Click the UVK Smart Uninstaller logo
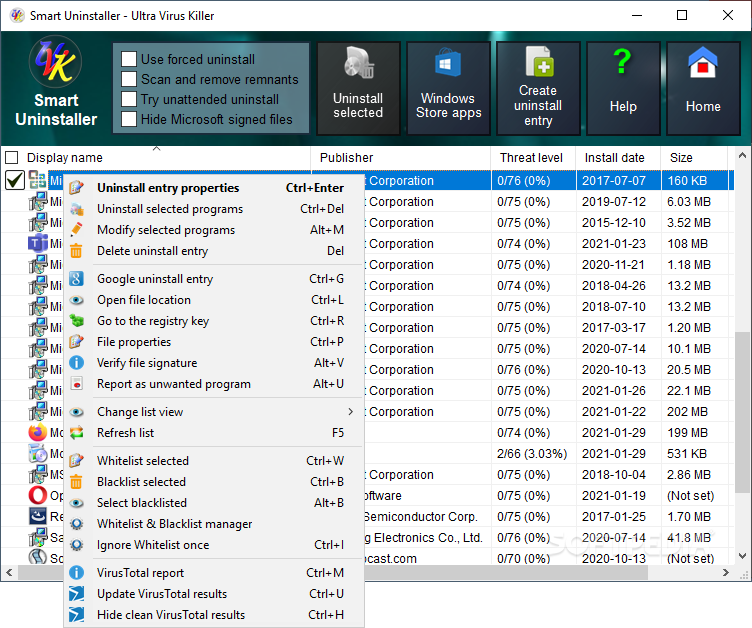This screenshot has height=628, width=752. (56, 62)
